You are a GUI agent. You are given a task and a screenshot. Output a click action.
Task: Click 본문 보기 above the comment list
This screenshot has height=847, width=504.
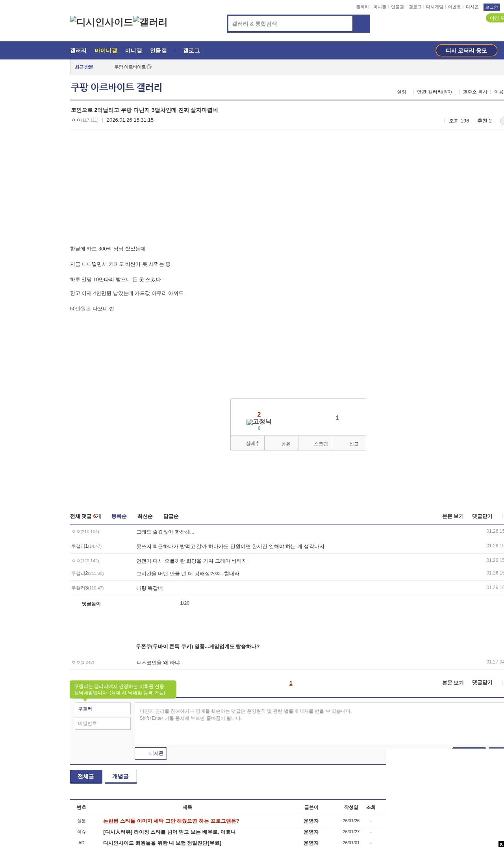point(453,516)
